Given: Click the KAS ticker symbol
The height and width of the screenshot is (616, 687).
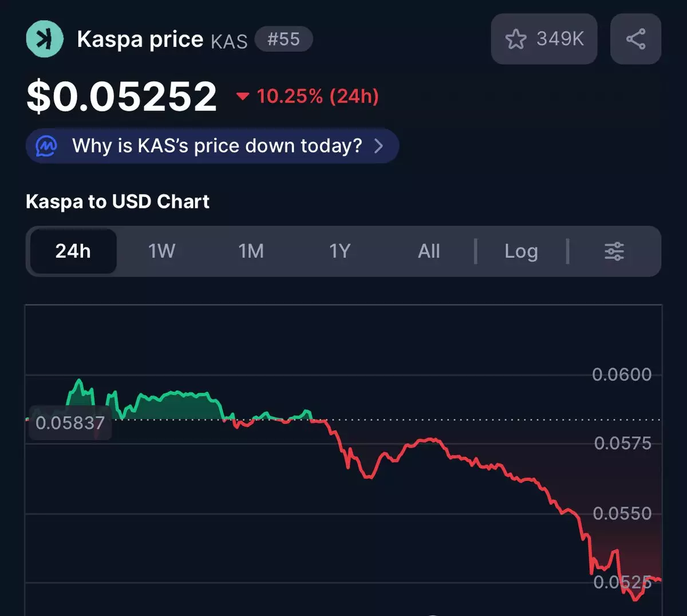Looking at the screenshot, I should pyautogui.click(x=229, y=41).
